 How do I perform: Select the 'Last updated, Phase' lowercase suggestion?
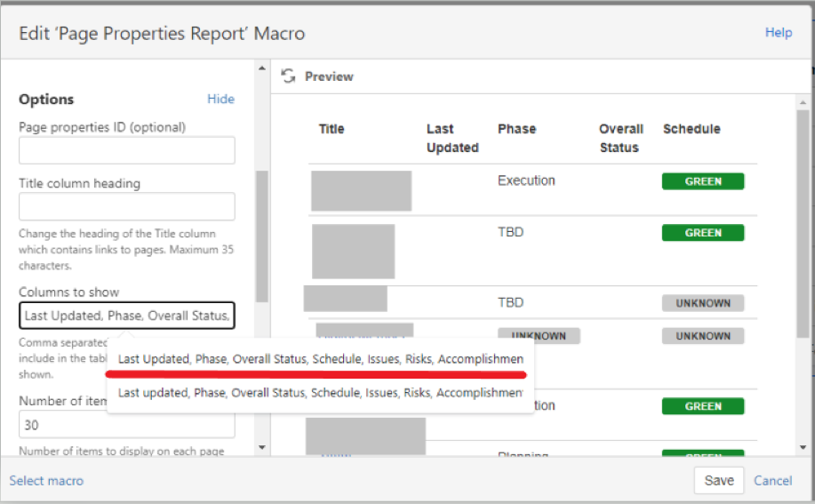click(320, 393)
